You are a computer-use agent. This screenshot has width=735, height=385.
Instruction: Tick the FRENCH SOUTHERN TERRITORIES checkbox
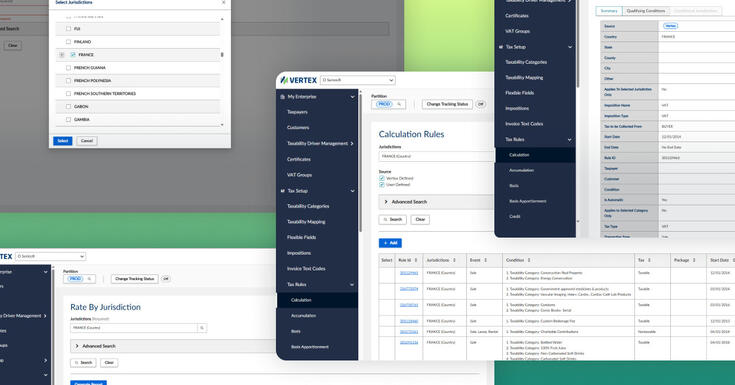(68, 93)
